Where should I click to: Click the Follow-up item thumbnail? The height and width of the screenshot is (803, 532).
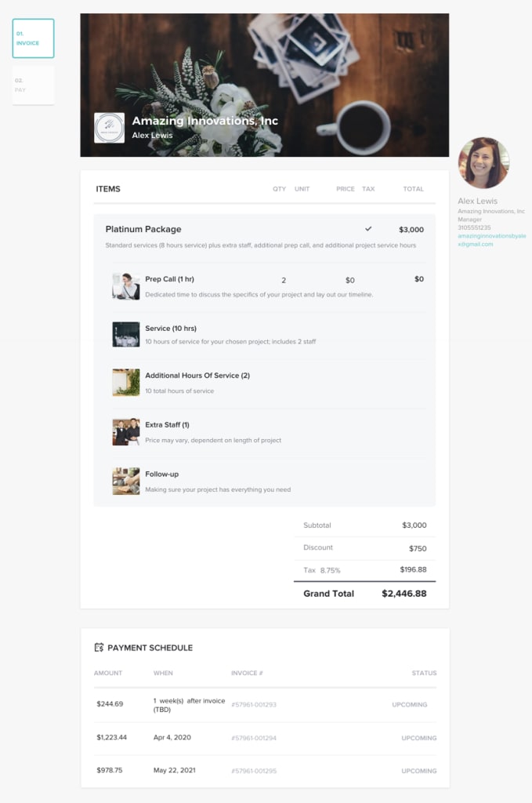coord(126,481)
